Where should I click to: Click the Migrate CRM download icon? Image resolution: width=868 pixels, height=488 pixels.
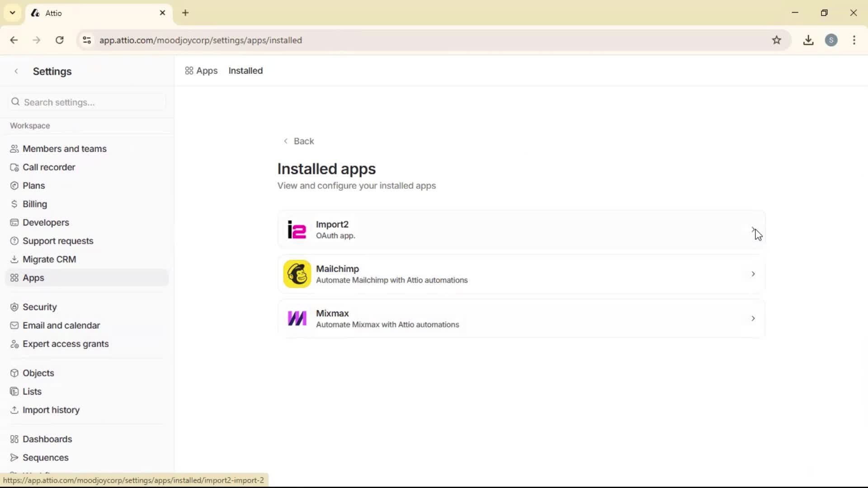tap(14, 259)
